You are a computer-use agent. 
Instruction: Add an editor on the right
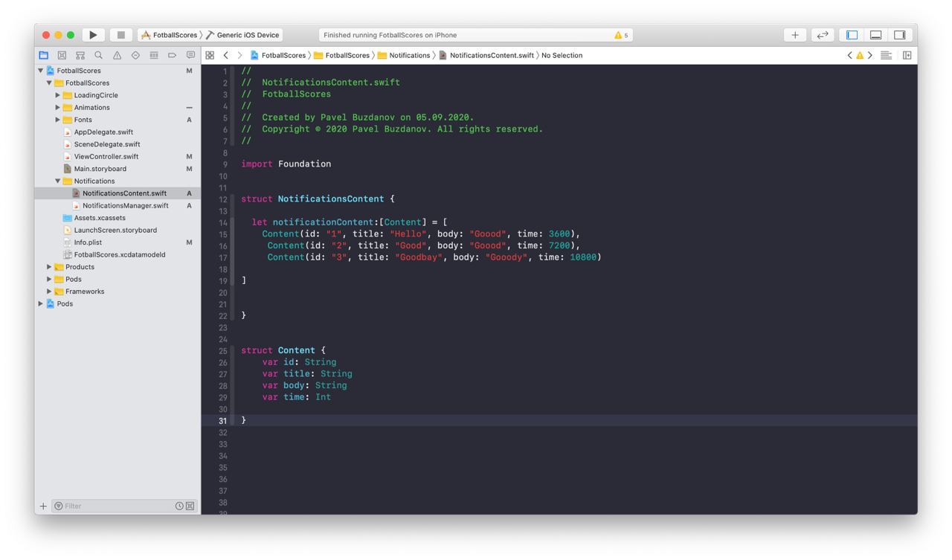tap(907, 55)
